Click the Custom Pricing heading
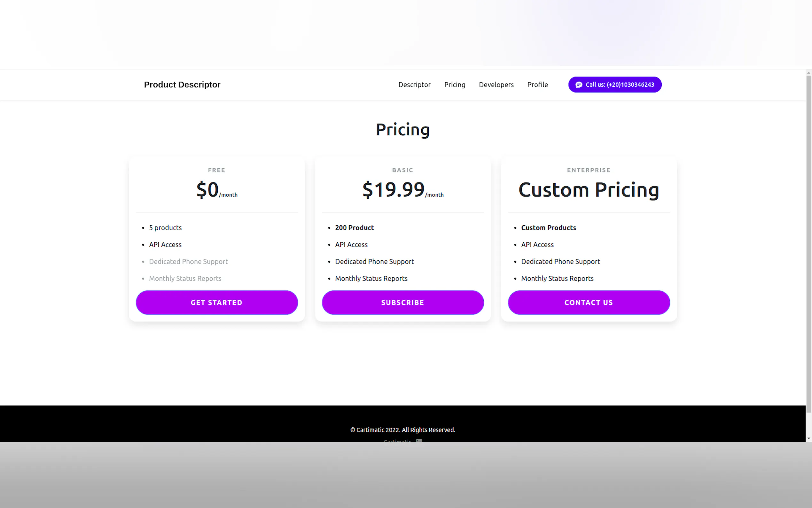 (589, 190)
